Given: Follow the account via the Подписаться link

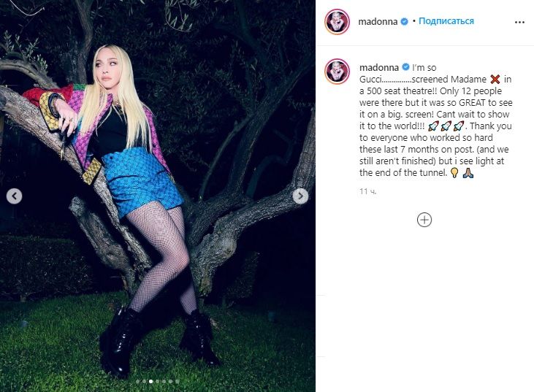Looking at the screenshot, I should click(446, 21).
